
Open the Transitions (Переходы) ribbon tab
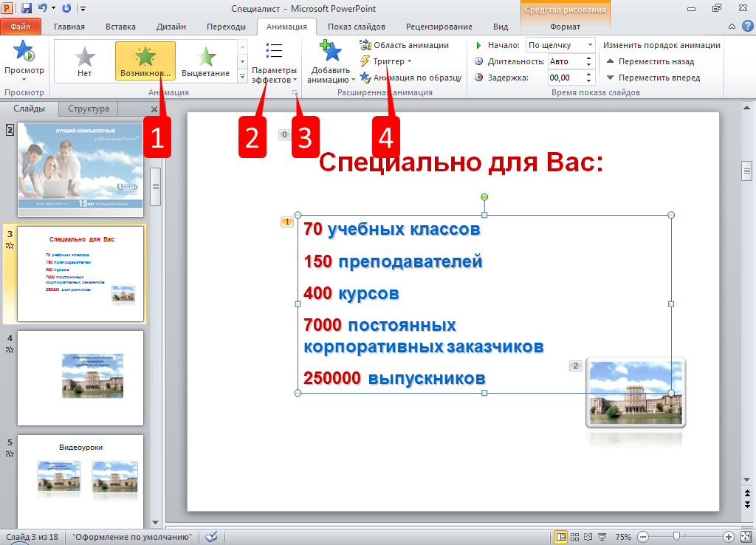point(226,27)
